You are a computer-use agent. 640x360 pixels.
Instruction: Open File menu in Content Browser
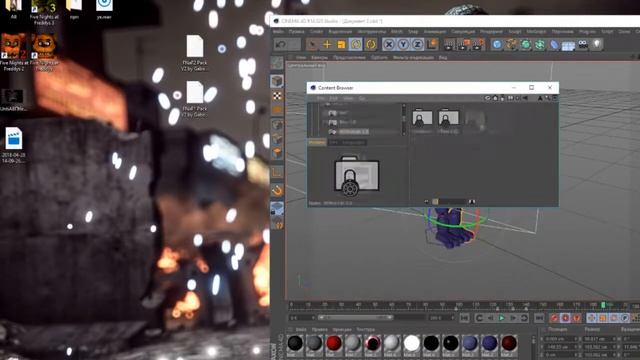(x=321, y=98)
